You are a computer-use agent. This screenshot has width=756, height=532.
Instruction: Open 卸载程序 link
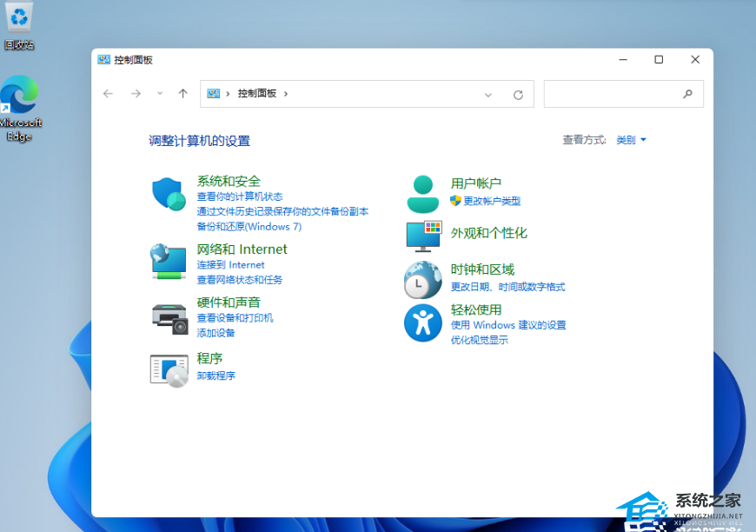pos(216,376)
